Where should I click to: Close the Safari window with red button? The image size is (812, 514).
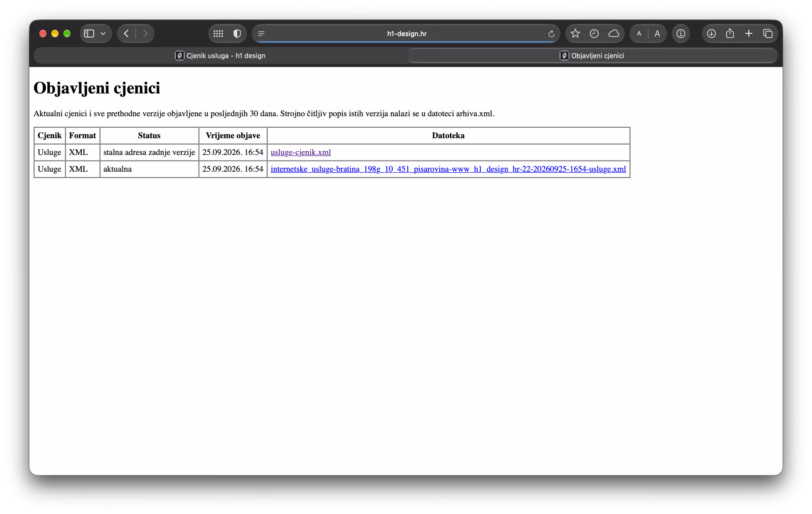coord(43,33)
